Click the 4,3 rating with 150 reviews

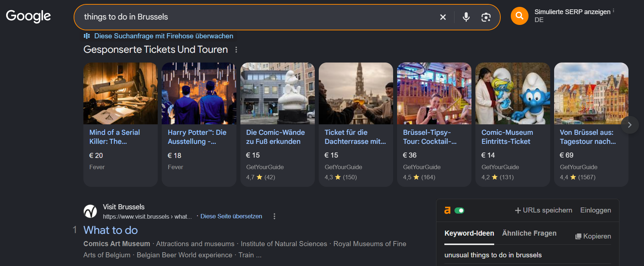point(341,177)
